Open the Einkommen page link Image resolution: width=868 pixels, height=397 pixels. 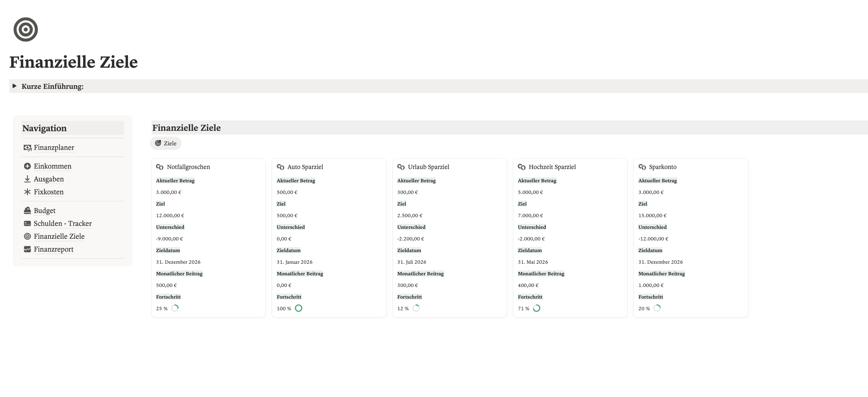click(x=52, y=166)
